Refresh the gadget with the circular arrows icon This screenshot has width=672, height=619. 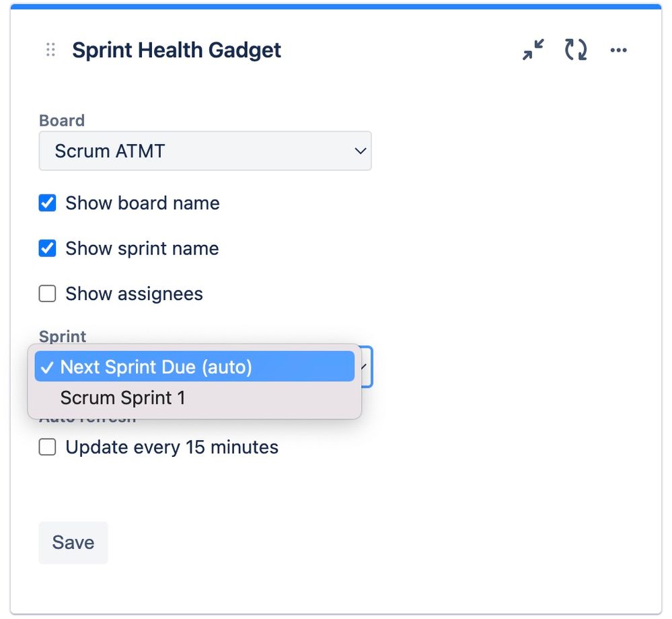[x=575, y=49]
